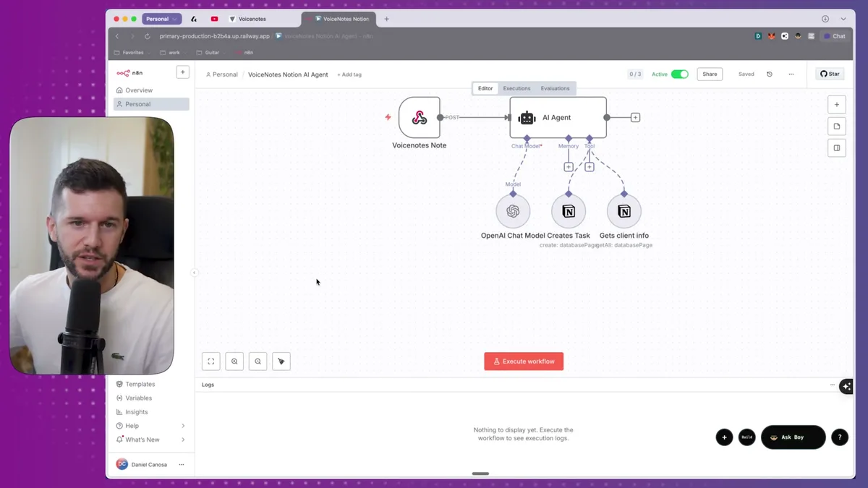Open the Personal workspace dropdown
Image resolution: width=868 pixels, height=488 pixels.
162,19
